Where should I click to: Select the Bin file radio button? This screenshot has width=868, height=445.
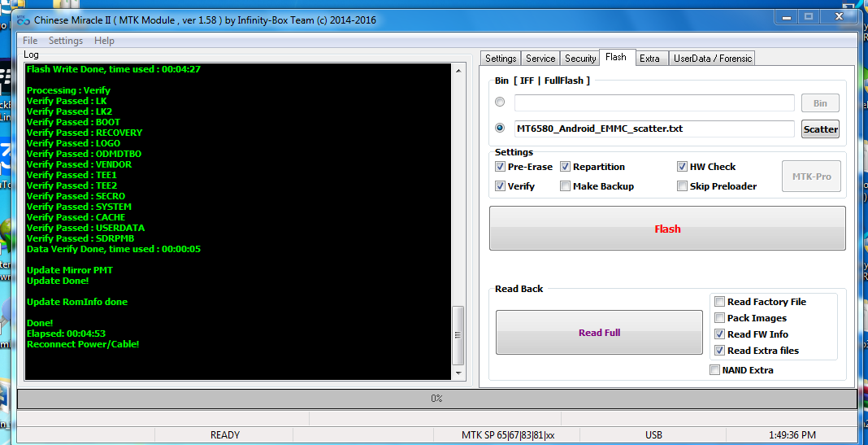pyautogui.click(x=500, y=102)
